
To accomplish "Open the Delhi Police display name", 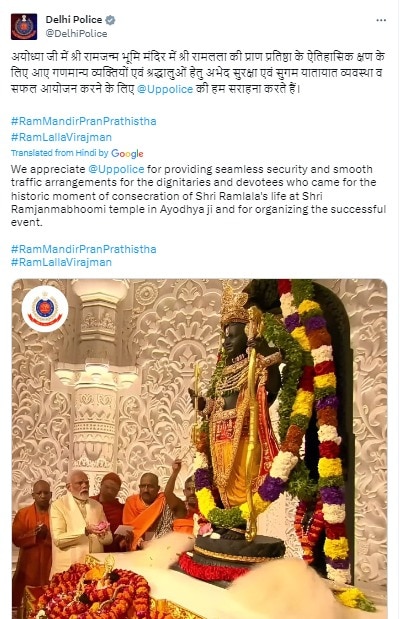I will pyautogui.click(x=74, y=20).
